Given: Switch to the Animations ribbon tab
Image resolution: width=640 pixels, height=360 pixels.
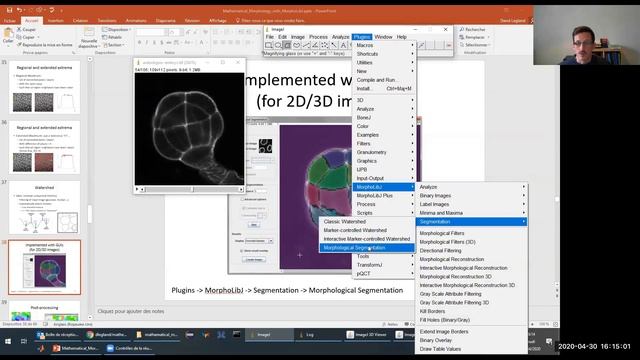Looking at the screenshot, I should click(136, 20).
